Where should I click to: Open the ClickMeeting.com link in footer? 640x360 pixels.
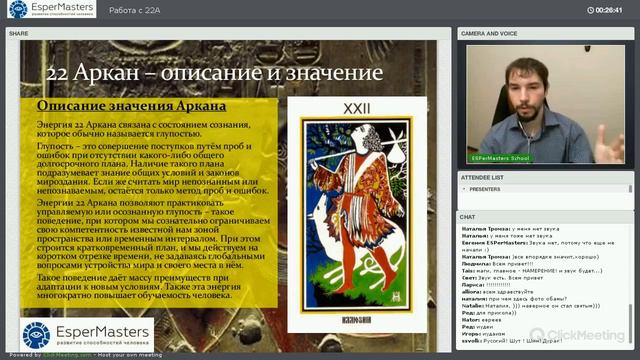[x=67, y=355]
